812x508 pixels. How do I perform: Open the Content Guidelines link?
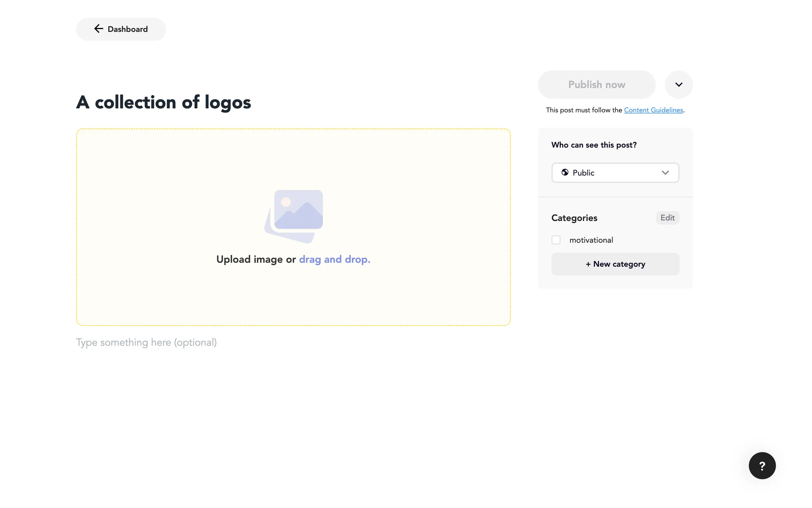(x=653, y=110)
